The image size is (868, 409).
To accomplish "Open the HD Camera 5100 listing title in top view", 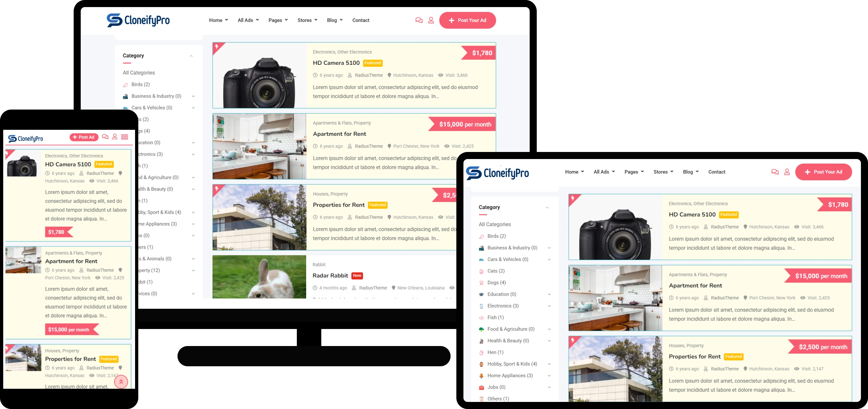I will pos(336,63).
